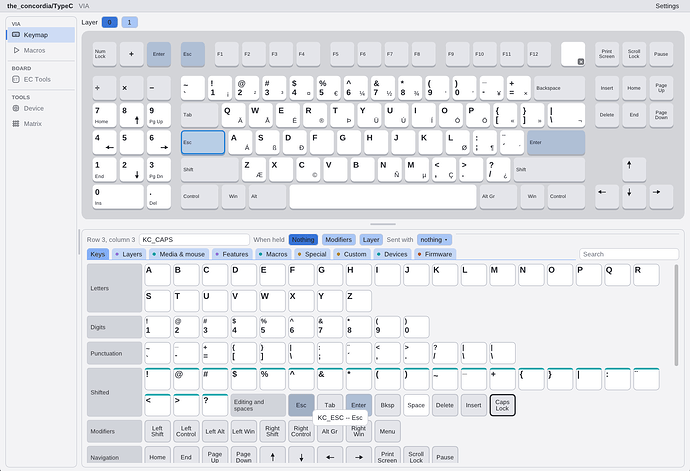Select the Alt Gr key on keyboard
690x471 pixels.
pyautogui.click(x=498, y=196)
